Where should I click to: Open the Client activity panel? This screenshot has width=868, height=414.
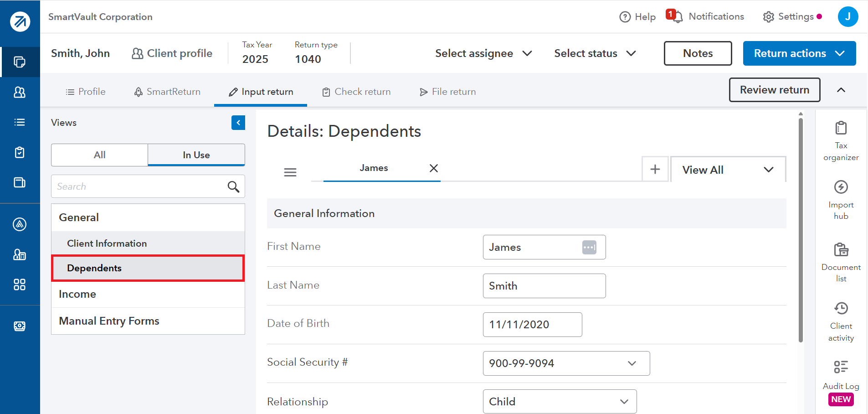click(841, 322)
